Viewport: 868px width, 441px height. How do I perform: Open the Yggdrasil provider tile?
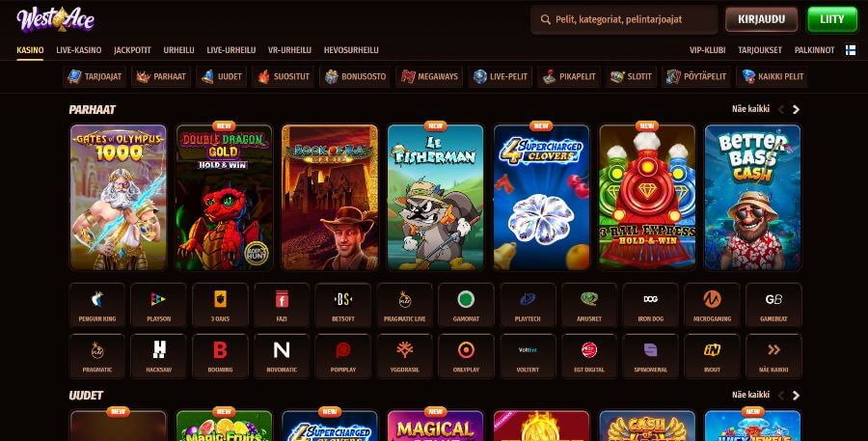click(405, 356)
